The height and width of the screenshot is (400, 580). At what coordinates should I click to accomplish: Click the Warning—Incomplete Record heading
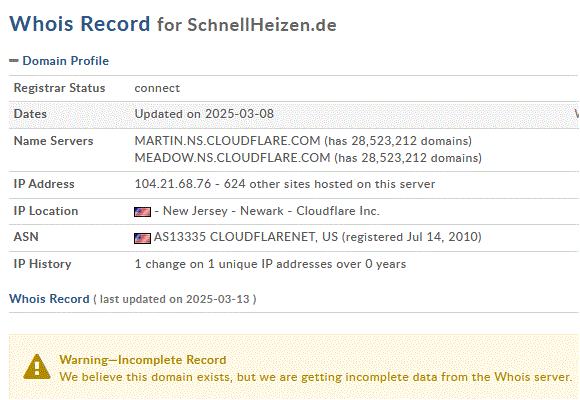click(143, 360)
